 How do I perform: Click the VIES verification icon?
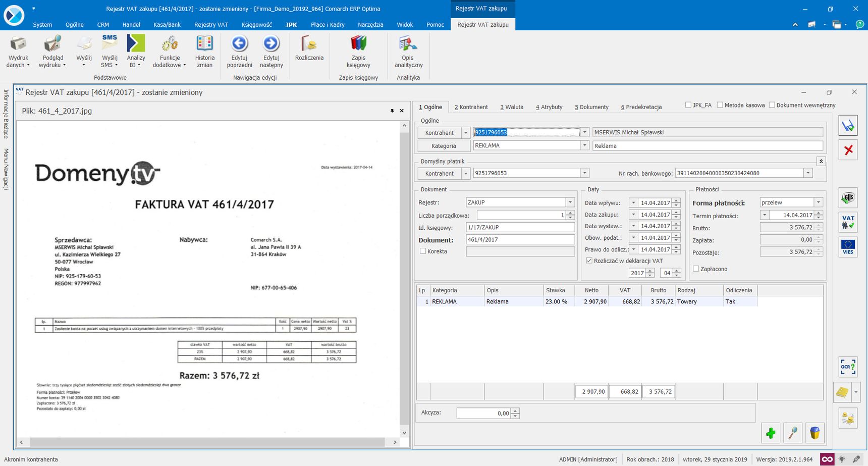(x=848, y=246)
